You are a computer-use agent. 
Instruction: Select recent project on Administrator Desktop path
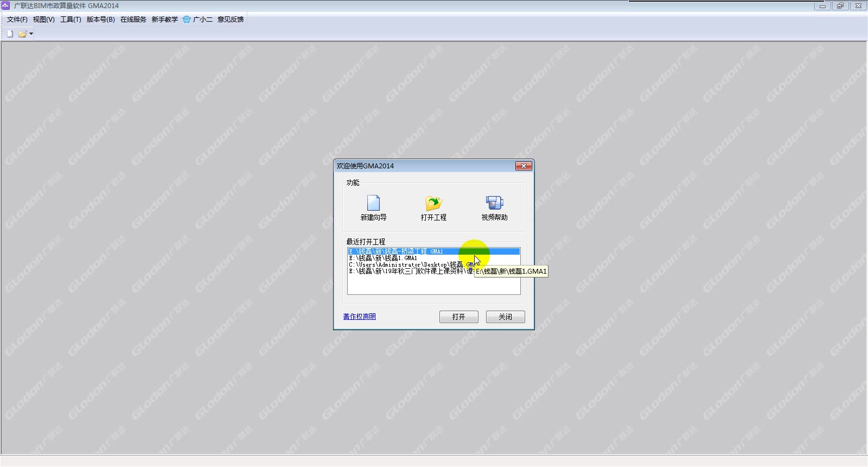point(433,264)
